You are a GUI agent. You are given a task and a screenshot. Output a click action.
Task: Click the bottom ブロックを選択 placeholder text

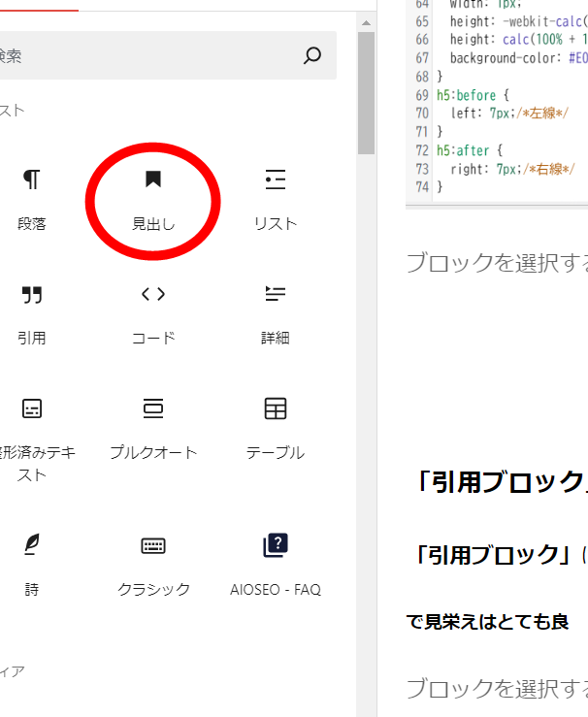[x=497, y=689]
